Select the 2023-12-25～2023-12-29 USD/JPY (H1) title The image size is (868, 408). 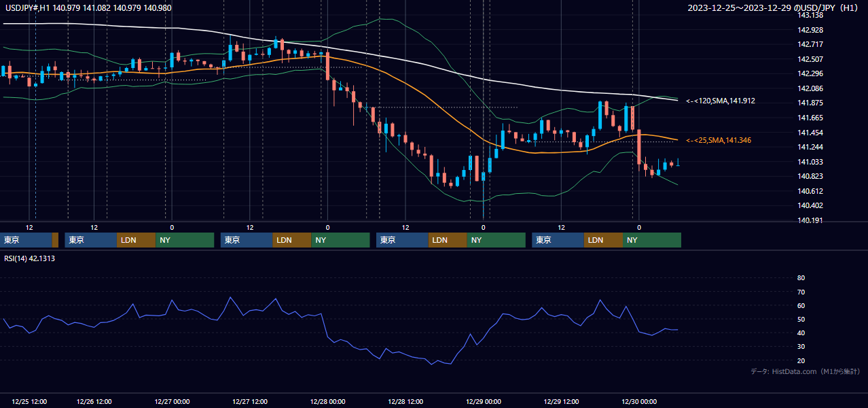click(774, 8)
